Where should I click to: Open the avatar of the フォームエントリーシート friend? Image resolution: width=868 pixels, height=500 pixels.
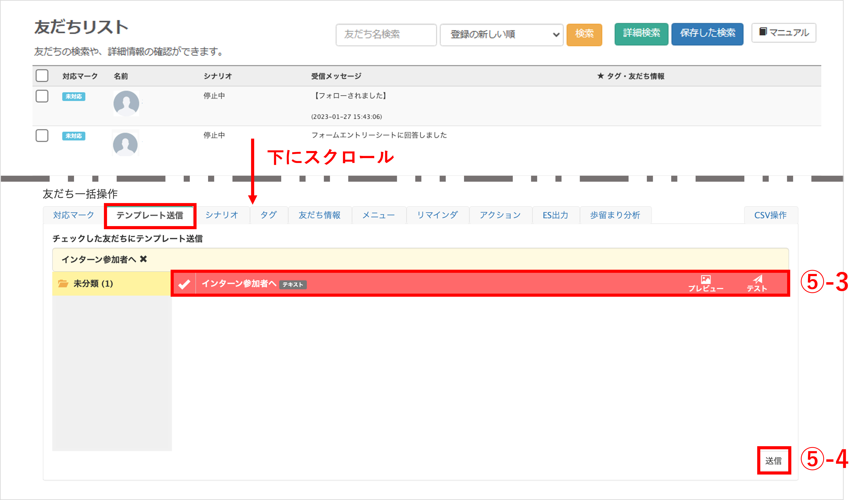pos(125,144)
